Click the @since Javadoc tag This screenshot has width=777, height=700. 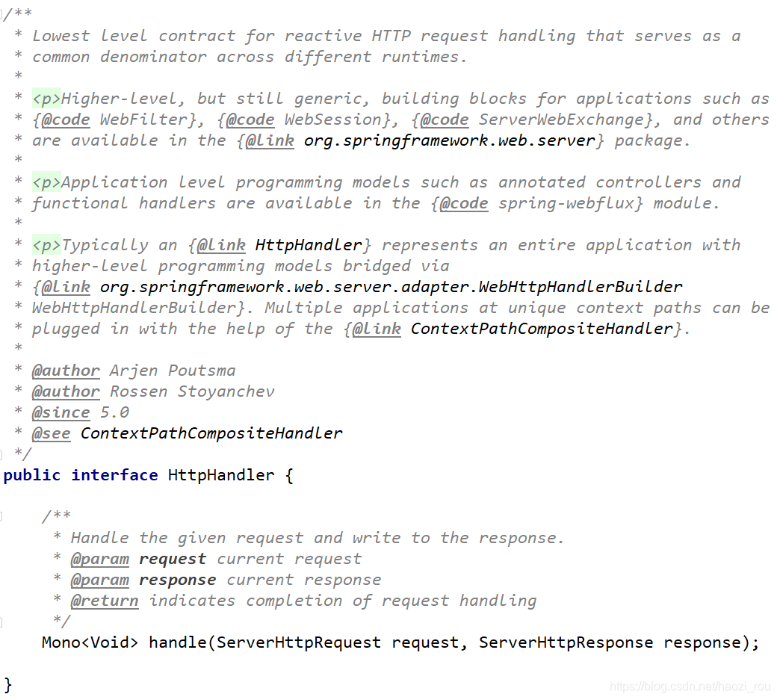(61, 412)
